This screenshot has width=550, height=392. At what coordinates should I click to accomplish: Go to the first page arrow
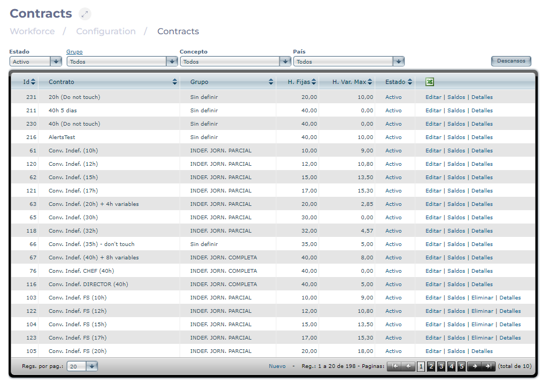pos(394,366)
